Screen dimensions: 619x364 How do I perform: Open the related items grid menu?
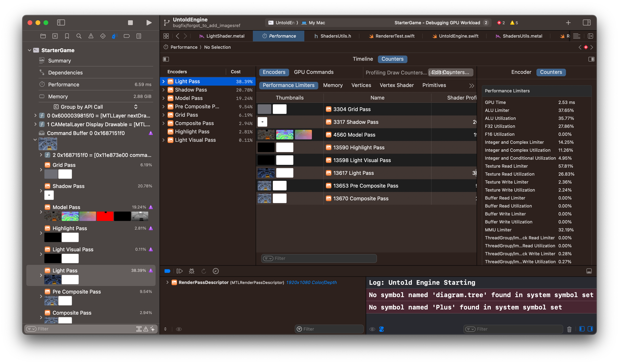pos(166,36)
